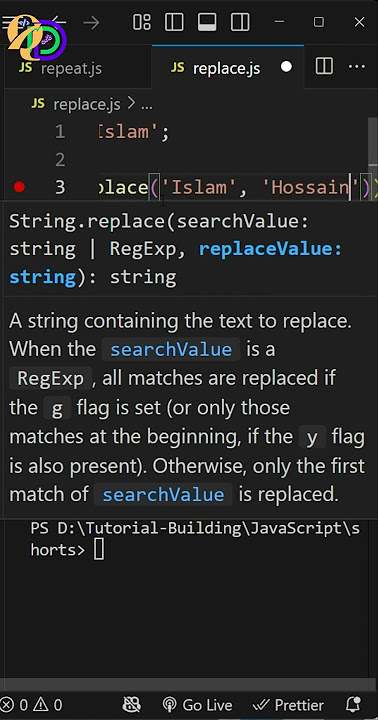Image resolution: width=378 pixels, height=720 pixels.
Task: Click replace.js in the breadcrumb path
Action: click(x=87, y=104)
